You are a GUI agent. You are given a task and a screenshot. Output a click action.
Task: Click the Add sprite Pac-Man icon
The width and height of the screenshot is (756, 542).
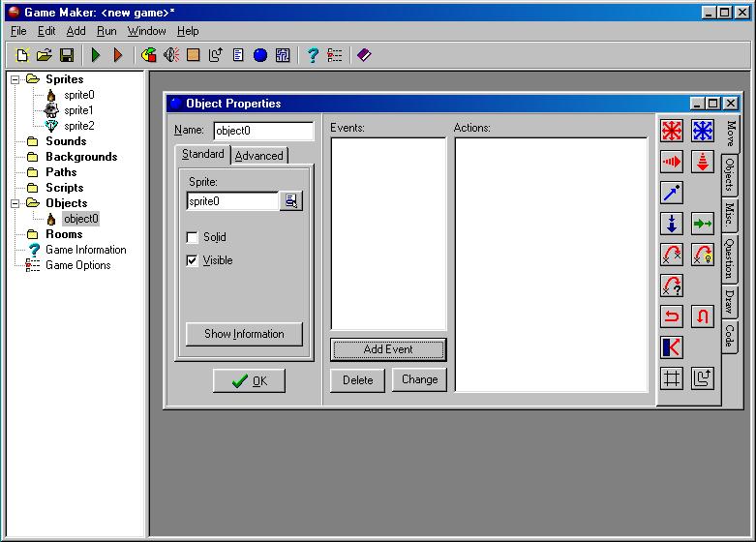click(x=149, y=56)
